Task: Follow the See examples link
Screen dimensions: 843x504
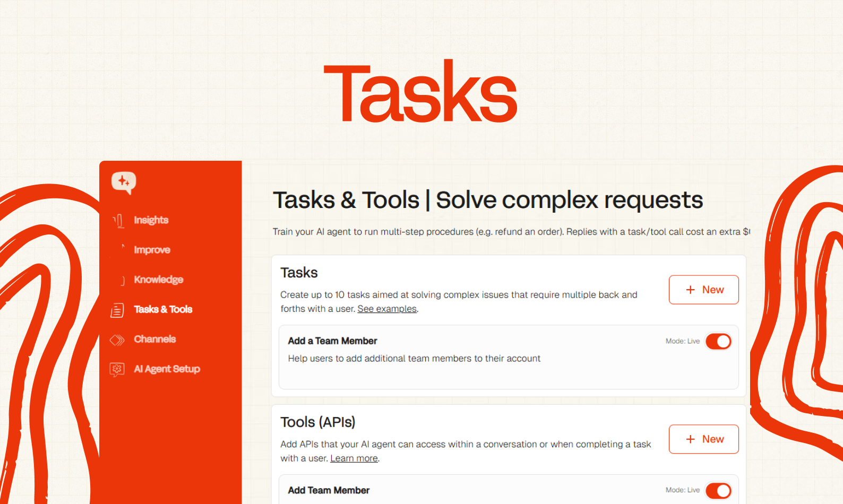Action: [x=387, y=309]
